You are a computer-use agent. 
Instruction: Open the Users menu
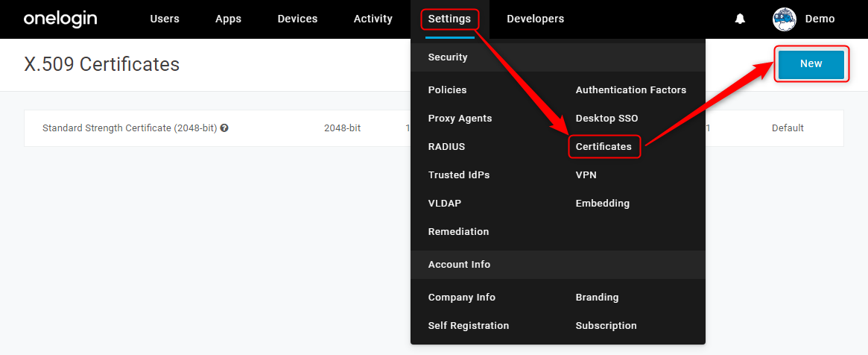[x=165, y=19]
